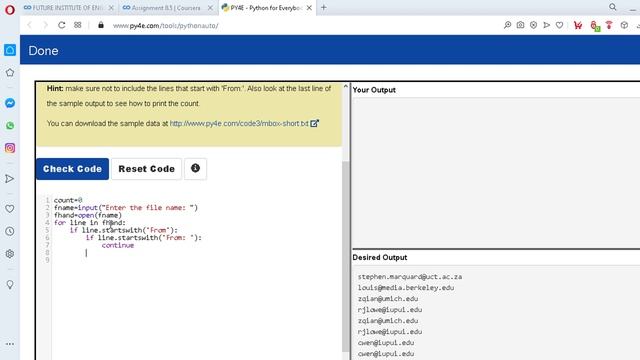
Task: Click the Check Code button
Action: click(x=73, y=169)
